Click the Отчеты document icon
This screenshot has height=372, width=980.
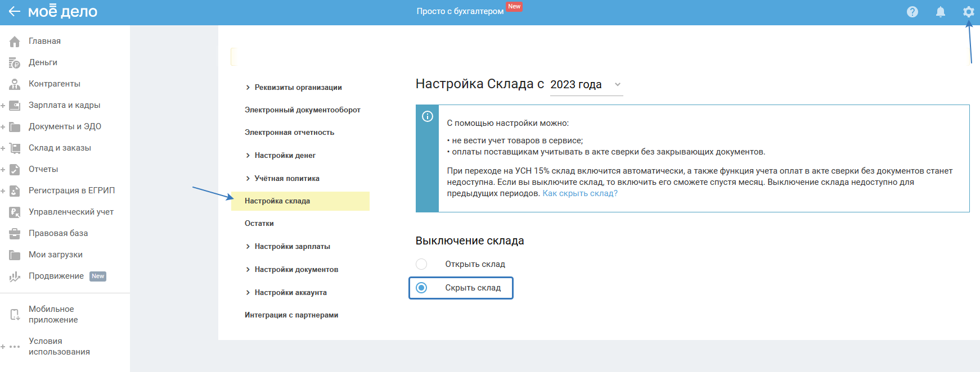15,169
